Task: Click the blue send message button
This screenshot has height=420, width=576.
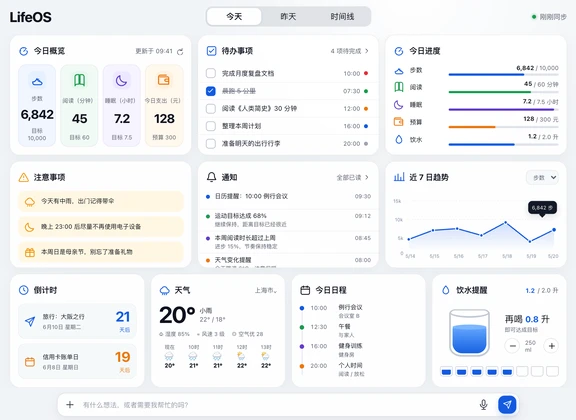Action: point(507,405)
